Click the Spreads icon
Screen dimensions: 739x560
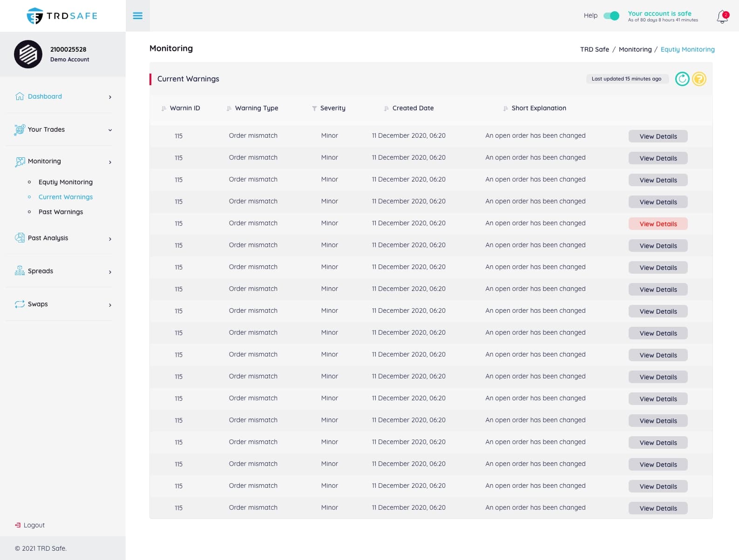20,271
